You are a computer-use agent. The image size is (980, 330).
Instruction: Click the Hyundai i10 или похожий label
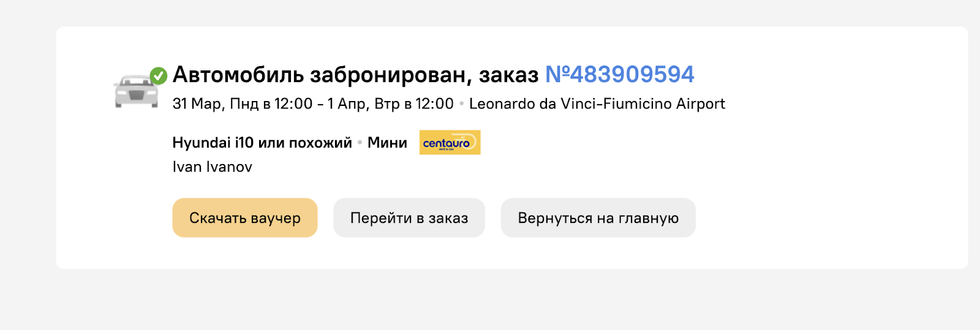(262, 143)
